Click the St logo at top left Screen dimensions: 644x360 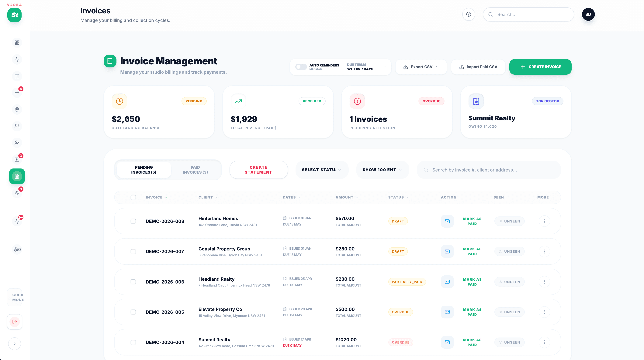15,15
